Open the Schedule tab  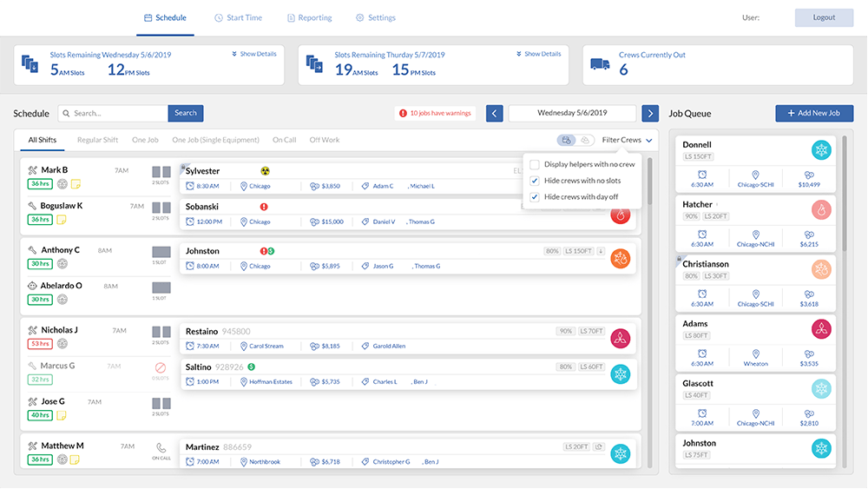[165, 17]
